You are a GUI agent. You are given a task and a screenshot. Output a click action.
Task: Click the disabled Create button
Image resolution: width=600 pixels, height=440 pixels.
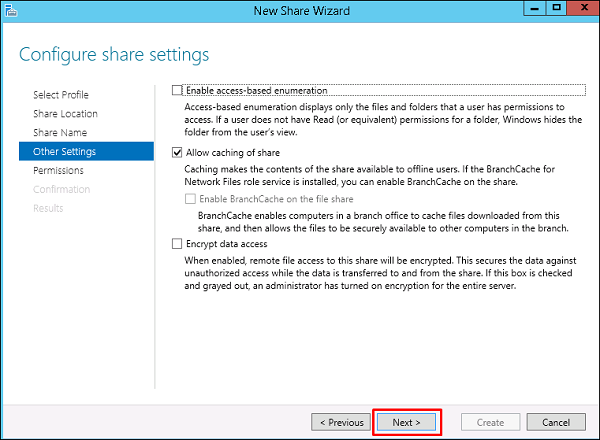[488, 422]
